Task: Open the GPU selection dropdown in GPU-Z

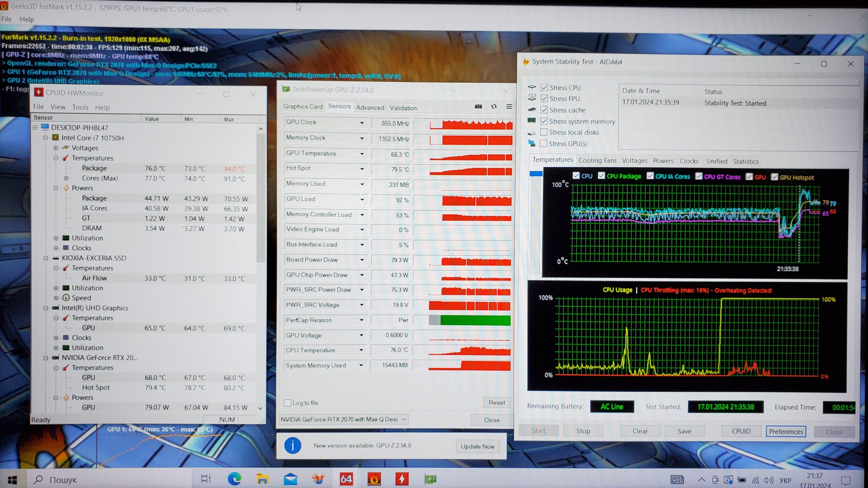Action: pos(404,419)
